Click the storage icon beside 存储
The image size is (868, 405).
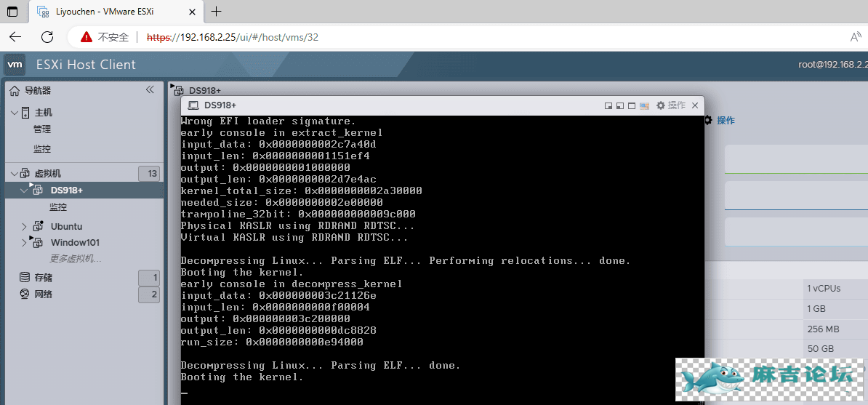click(x=25, y=277)
